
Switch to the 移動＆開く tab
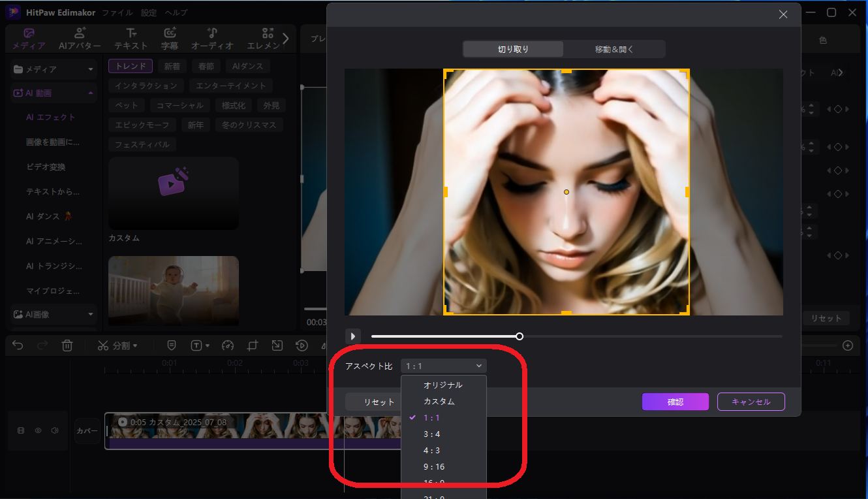point(613,48)
